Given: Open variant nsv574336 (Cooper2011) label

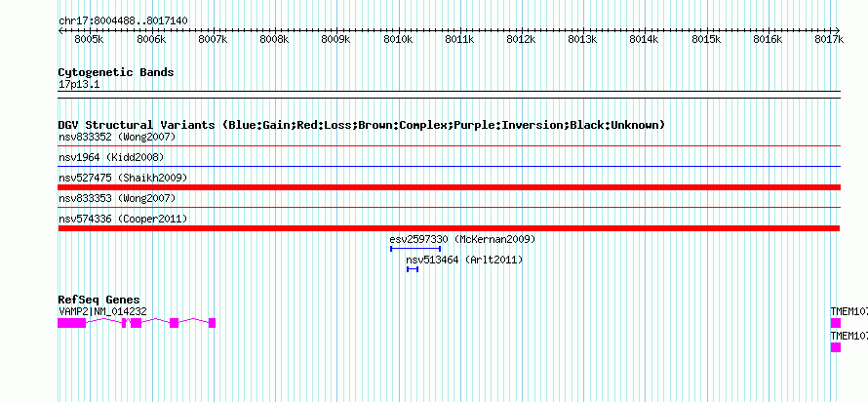Looking at the screenshot, I should [x=123, y=219].
